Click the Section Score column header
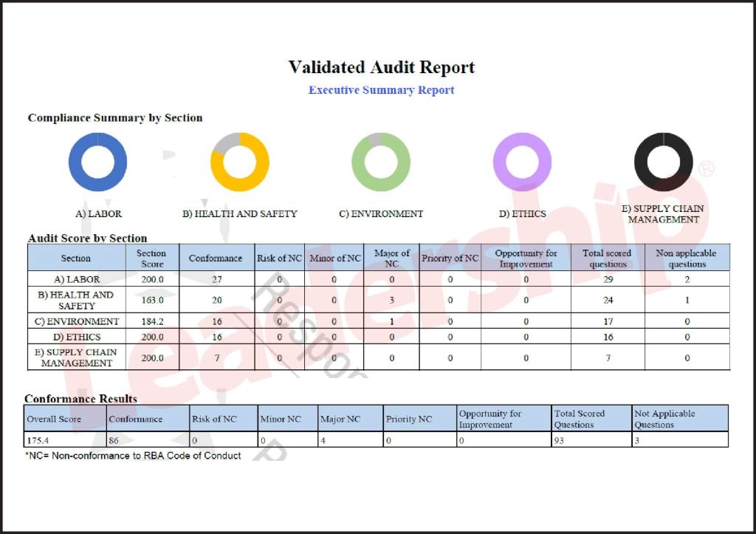756x534 pixels. pyautogui.click(x=152, y=258)
